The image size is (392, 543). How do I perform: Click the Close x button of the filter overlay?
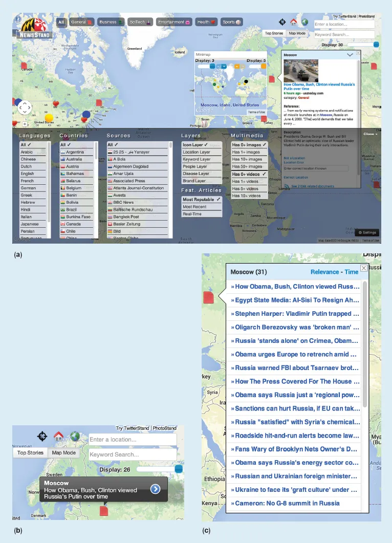tap(370, 134)
